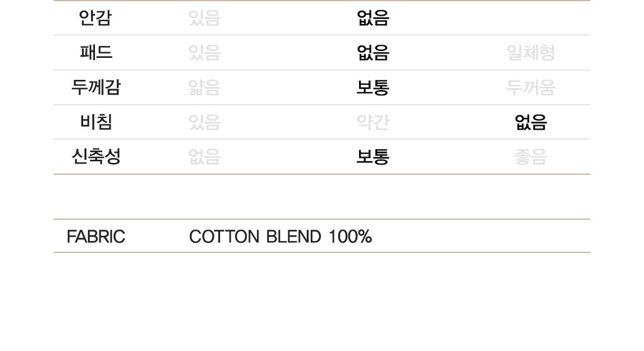Image resolution: width=644 pixels, height=351 pixels.
Task: Click the 비침 row label
Action: [96, 122]
